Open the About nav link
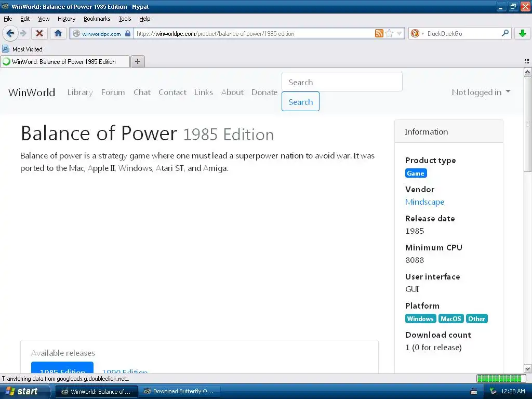 pos(232,92)
